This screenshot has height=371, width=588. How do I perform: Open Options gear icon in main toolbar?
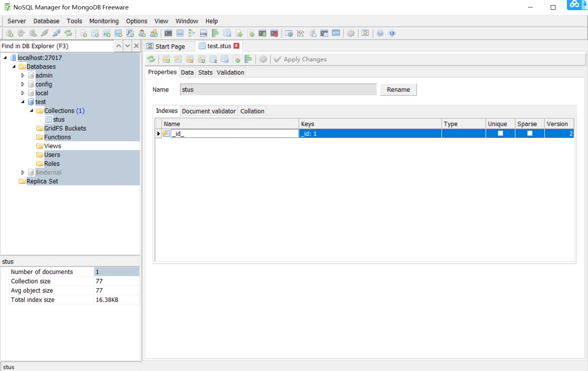[x=351, y=33]
